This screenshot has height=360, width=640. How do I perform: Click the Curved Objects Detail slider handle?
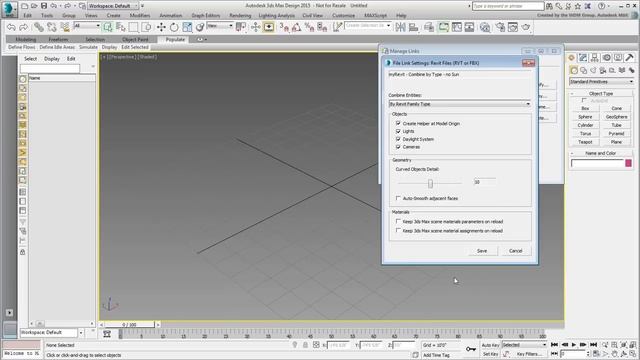tap(430, 184)
